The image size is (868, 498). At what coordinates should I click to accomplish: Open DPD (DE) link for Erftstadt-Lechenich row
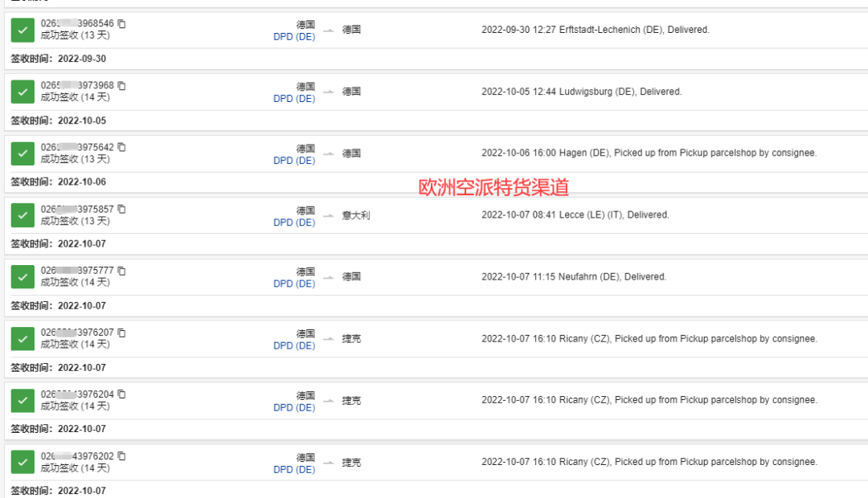tap(294, 37)
